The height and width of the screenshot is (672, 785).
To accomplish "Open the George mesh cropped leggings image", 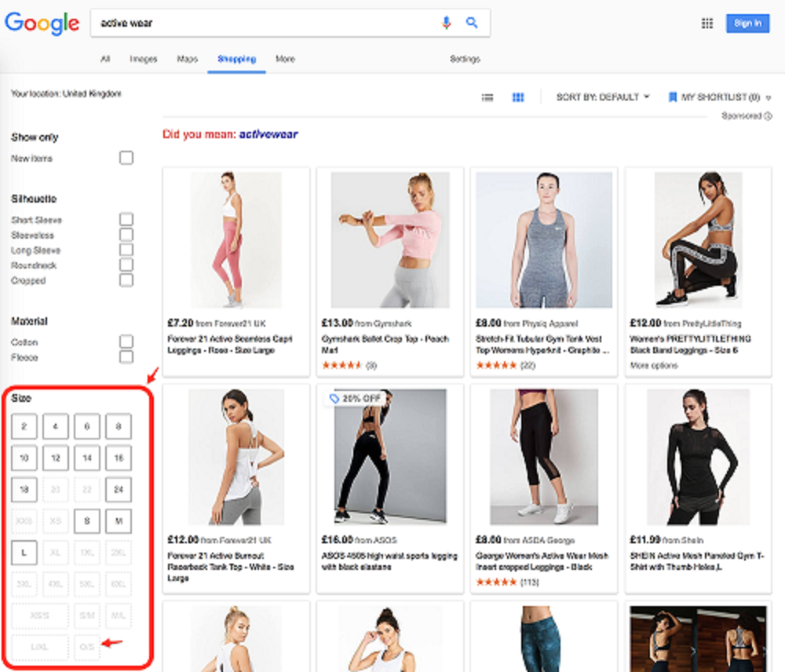I will pyautogui.click(x=544, y=457).
